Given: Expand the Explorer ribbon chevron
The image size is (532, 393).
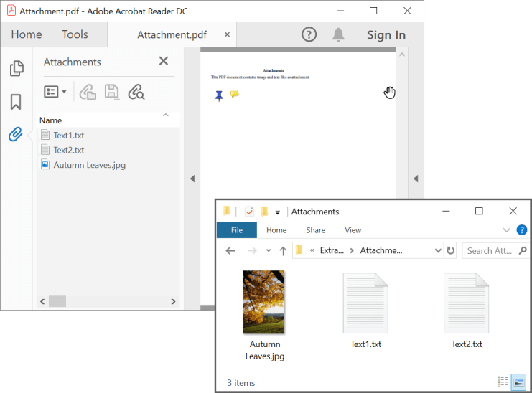Looking at the screenshot, I should click(506, 230).
